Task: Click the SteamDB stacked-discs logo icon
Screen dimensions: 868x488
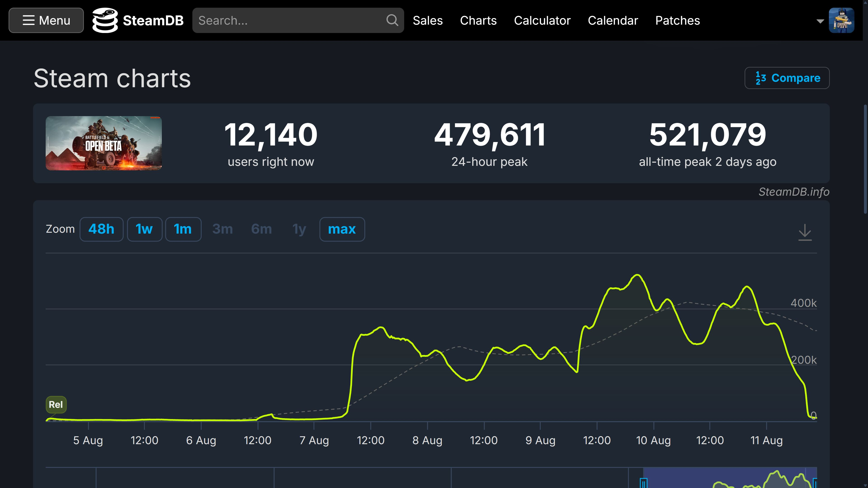Action: coord(105,20)
